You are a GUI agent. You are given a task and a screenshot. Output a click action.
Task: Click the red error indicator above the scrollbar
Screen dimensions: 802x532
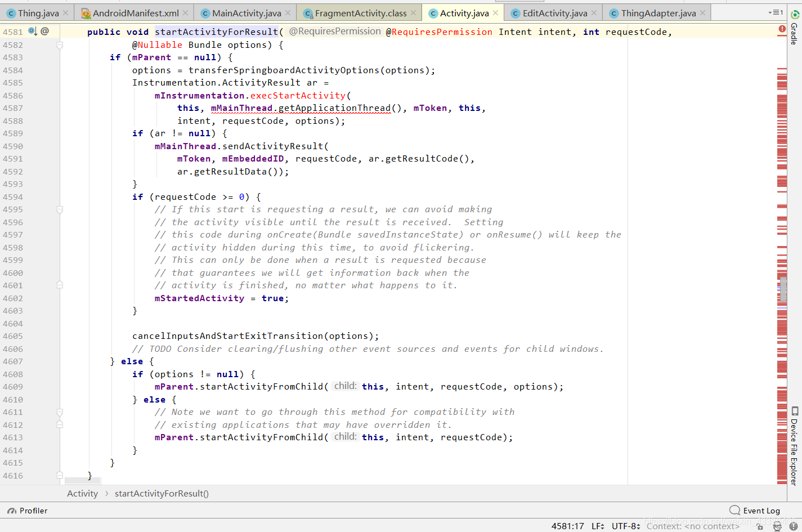click(782, 29)
